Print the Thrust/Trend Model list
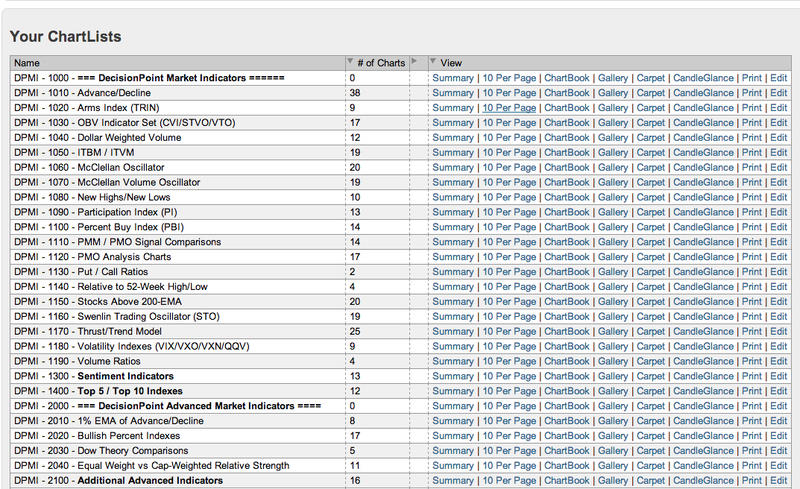Viewport: 800px width, 489px height. click(752, 331)
